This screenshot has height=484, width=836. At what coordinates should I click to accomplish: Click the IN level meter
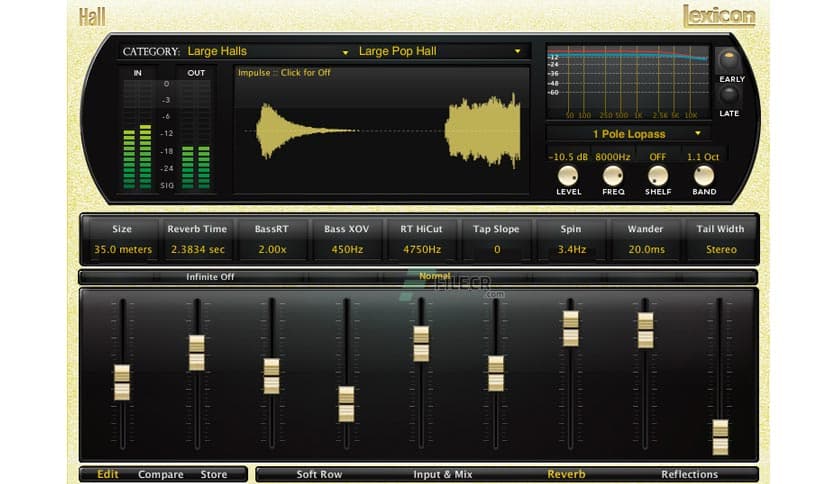tap(137, 135)
